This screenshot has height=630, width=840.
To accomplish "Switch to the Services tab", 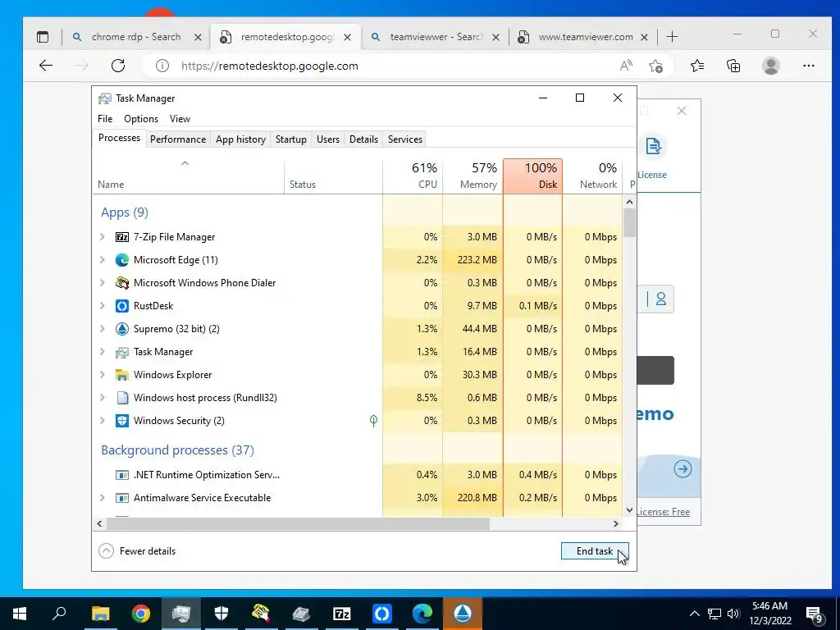I will 405,139.
